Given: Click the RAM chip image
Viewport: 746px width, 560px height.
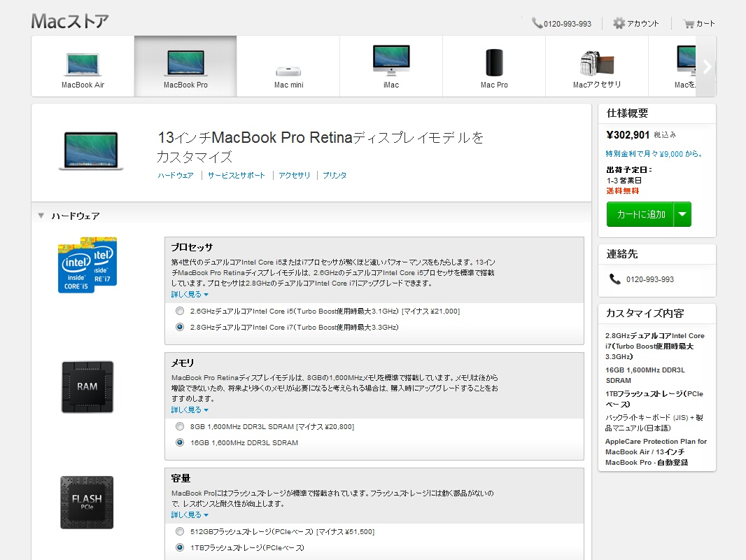Looking at the screenshot, I should pos(87,387).
